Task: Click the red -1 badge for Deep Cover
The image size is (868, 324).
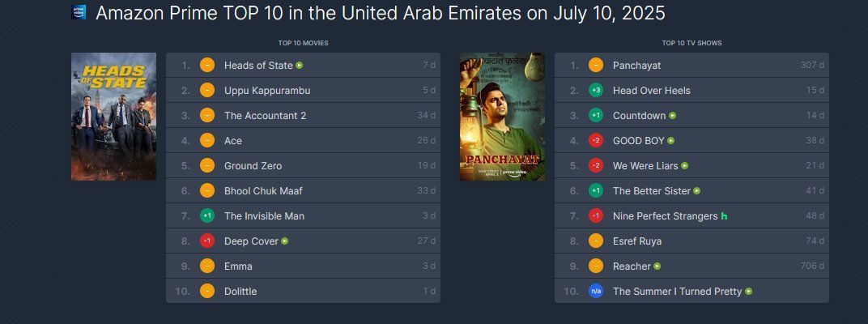Action: click(x=207, y=241)
